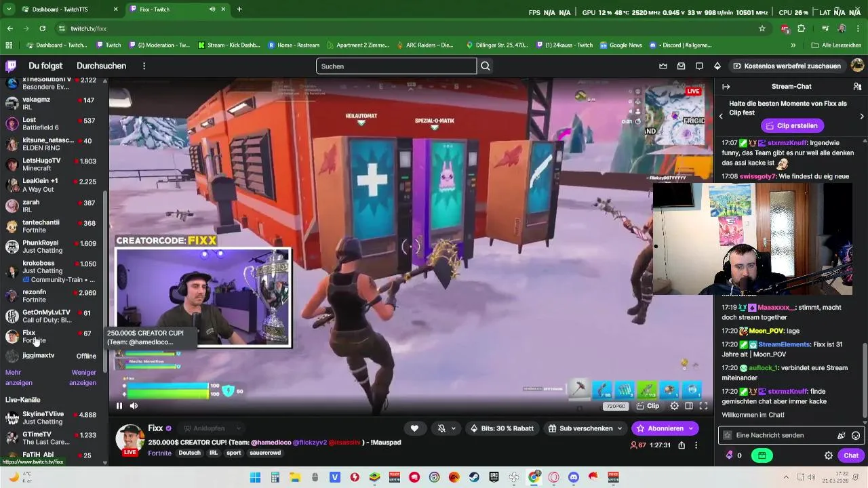This screenshot has width=868, height=488.
Task: Open the Twitch home logo
Action: click(x=11, y=66)
